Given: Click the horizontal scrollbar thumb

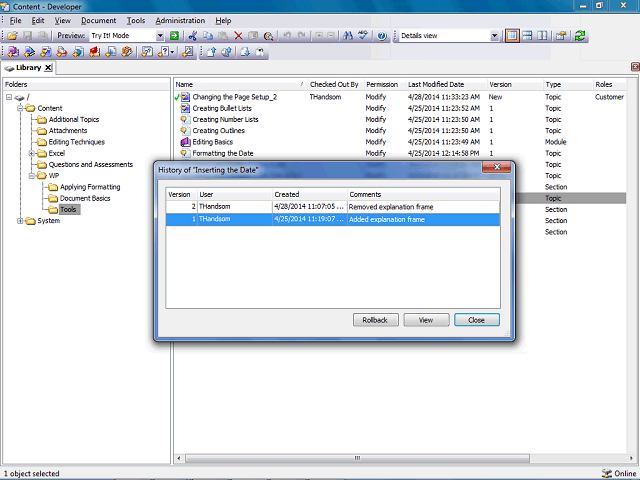Looking at the screenshot, I should (357, 458).
